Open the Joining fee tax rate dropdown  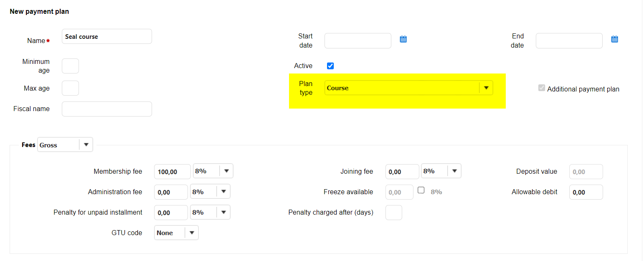(x=454, y=171)
